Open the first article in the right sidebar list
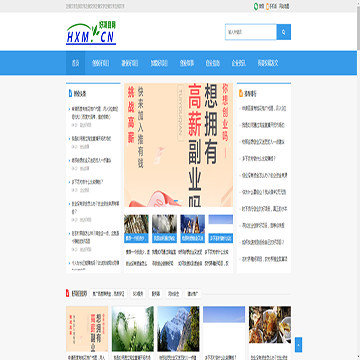The image size is (360, 360). 264,108
